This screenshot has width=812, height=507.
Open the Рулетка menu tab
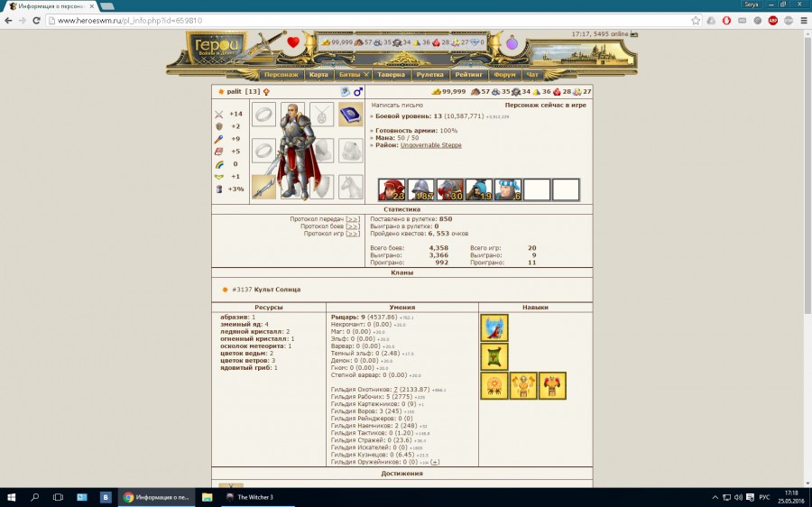[x=429, y=75]
